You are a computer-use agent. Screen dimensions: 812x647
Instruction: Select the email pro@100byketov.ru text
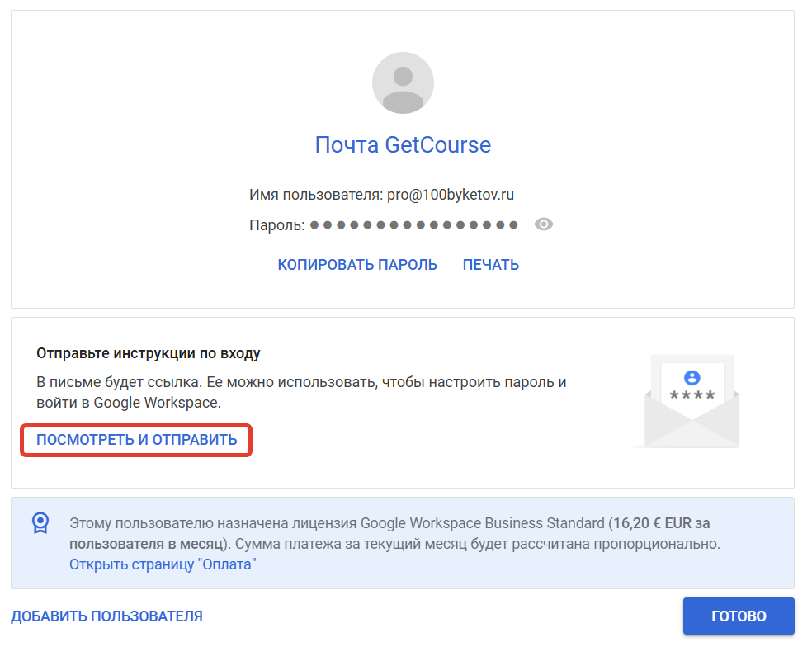[x=451, y=195]
